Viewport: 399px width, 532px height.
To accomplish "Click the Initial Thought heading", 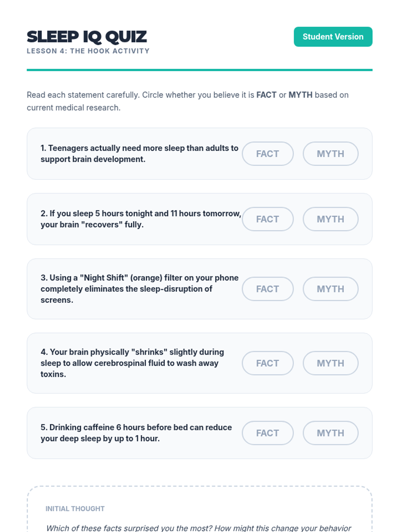I will tap(75, 509).
